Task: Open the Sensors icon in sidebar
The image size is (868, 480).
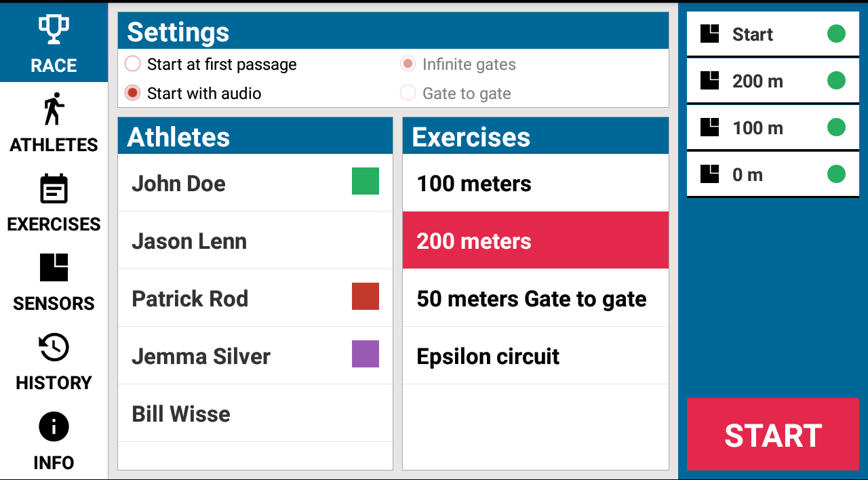Action: (x=54, y=268)
